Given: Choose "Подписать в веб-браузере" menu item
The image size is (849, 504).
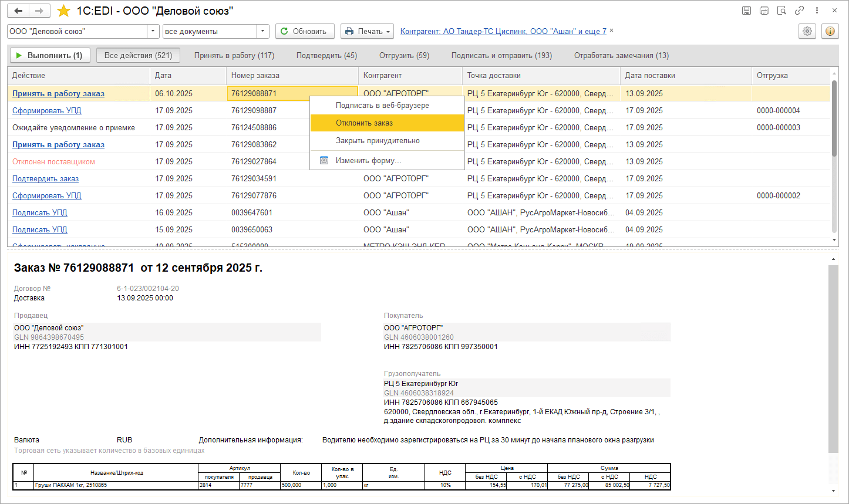Looking at the screenshot, I should click(x=382, y=106).
